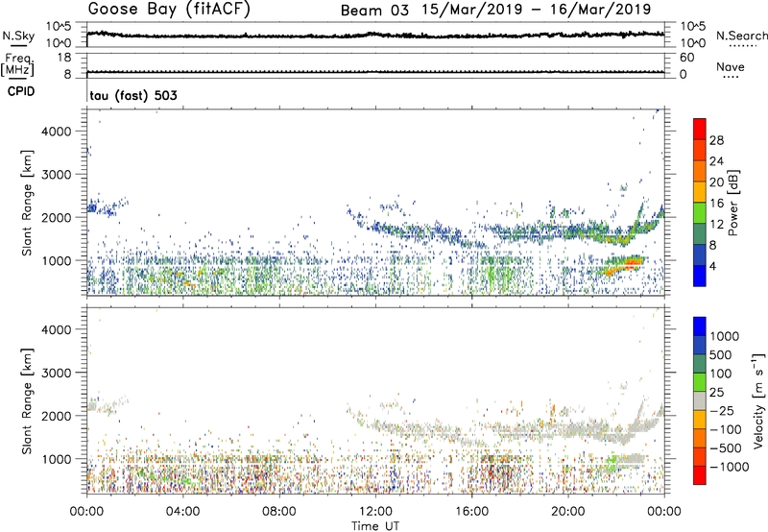
Task: Click the 'Freq. [MHz]' axis label
Action: click(x=18, y=64)
